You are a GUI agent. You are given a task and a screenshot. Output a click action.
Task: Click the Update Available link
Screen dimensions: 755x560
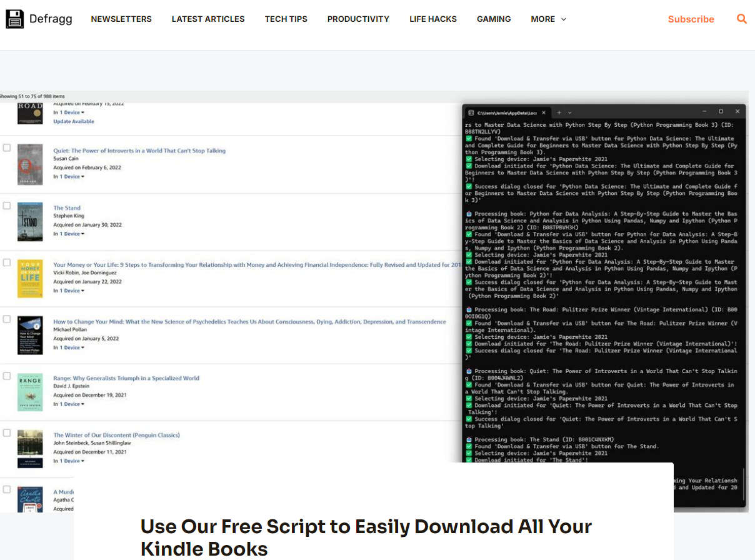point(74,121)
